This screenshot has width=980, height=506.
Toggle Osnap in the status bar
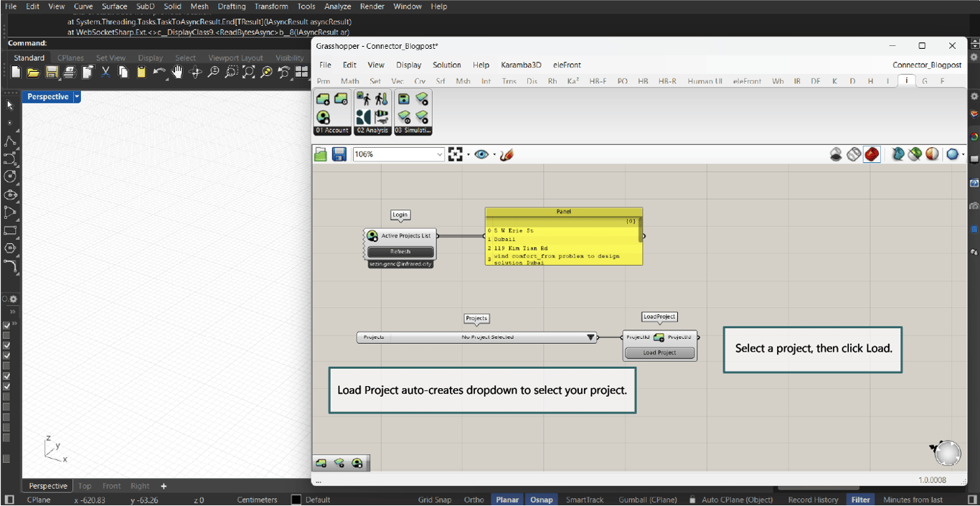tap(541, 500)
